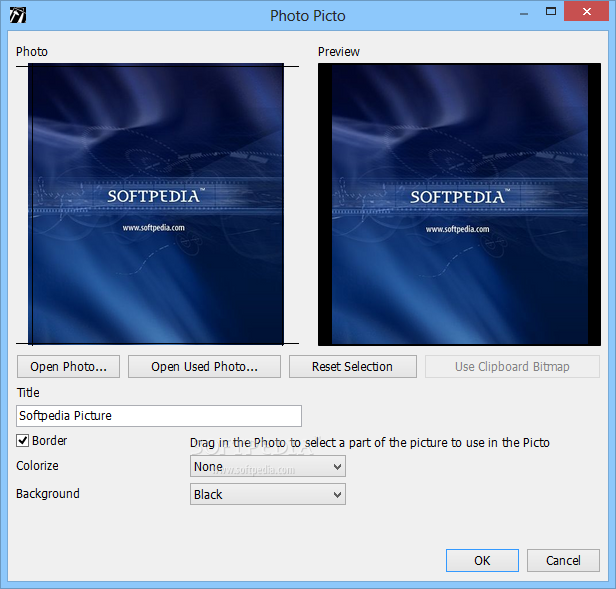Image resolution: width=616 pixels, height=589 pixels.
Task: Focus the Title text field
Action: coord(159,416)
